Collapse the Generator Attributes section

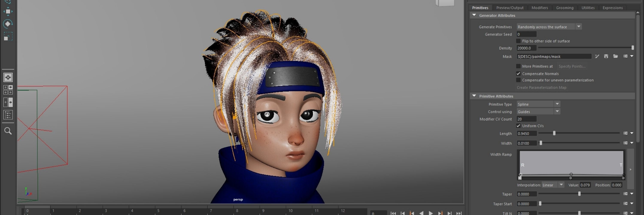click(474, 15)
